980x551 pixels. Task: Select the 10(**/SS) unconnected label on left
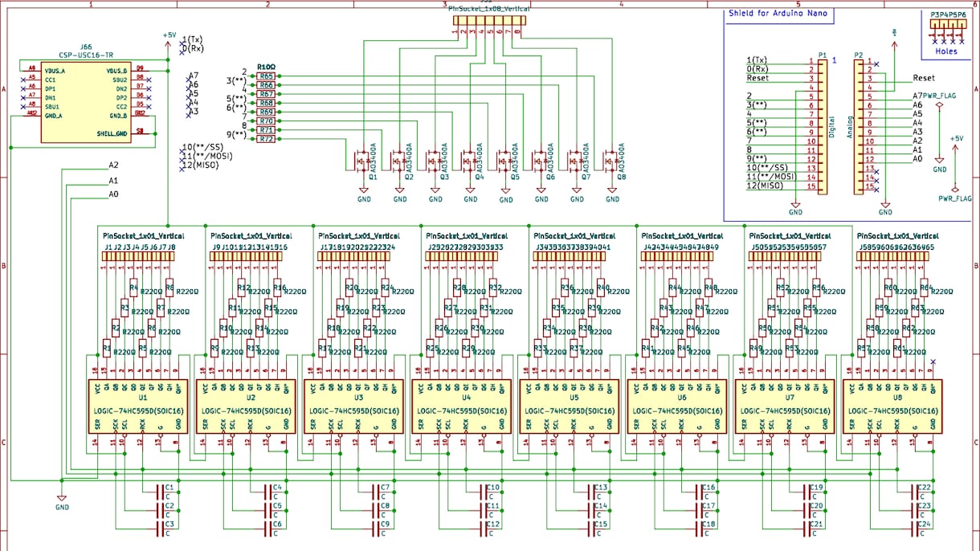click(204, 147)
